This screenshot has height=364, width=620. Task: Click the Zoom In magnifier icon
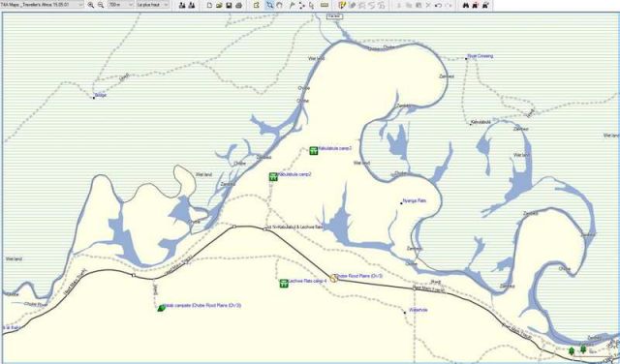tap(91, 5)
